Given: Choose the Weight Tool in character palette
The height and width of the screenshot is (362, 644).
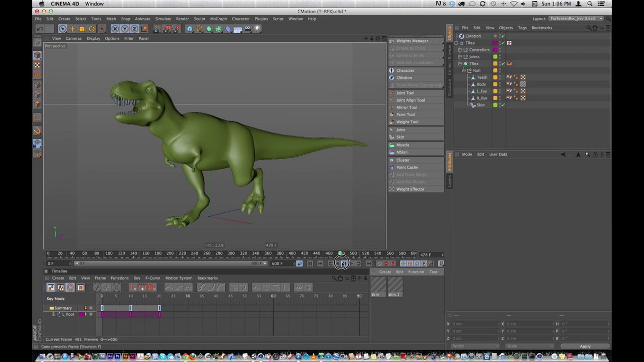Looking at the screenshot, I should (x=416, y=122).
